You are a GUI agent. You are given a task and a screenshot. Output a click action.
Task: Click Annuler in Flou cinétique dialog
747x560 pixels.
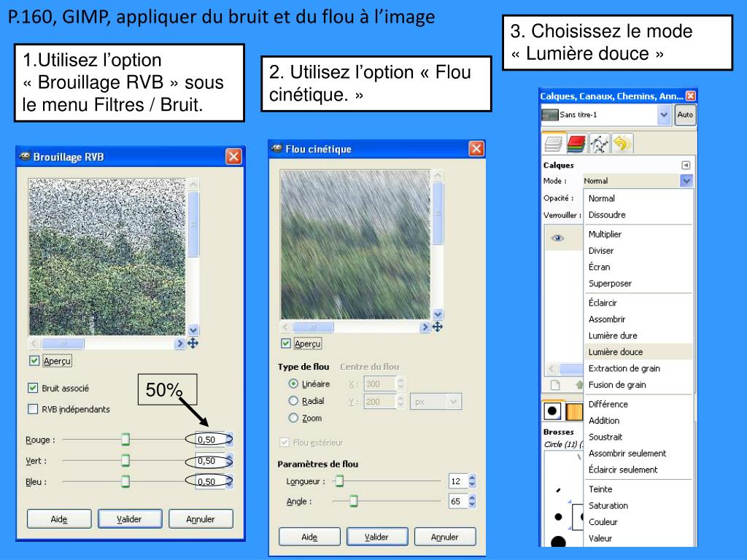[444, 537]
